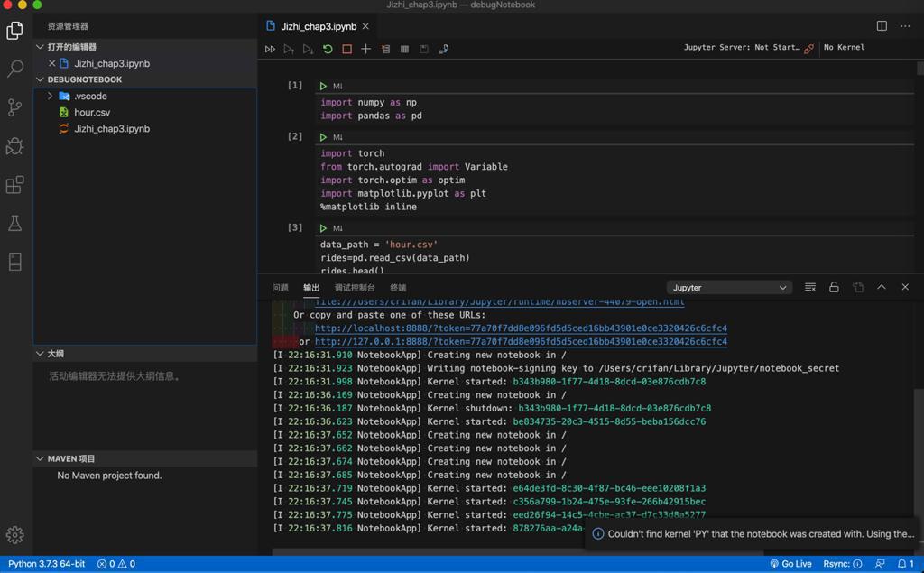The height and width of the screenshot is (573, 924).
Task: Toggle the split editor layout
Action: [x=882, y=26]
